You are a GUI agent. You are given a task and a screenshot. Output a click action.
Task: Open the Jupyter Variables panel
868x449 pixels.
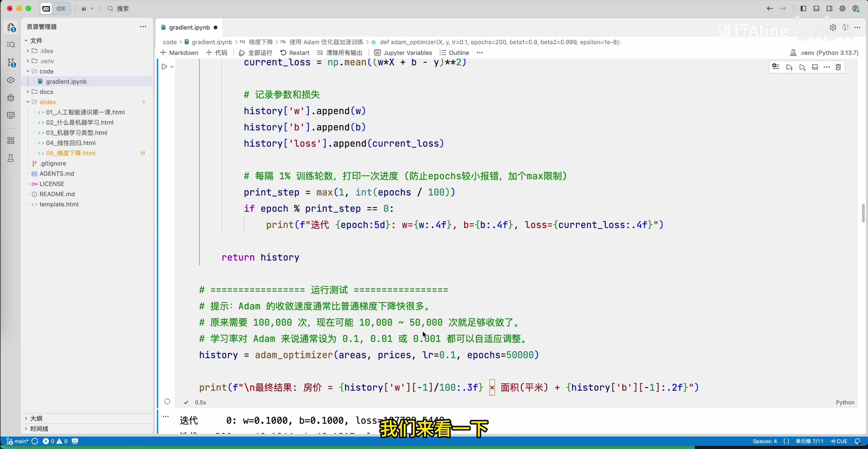(x=403, y=53)
